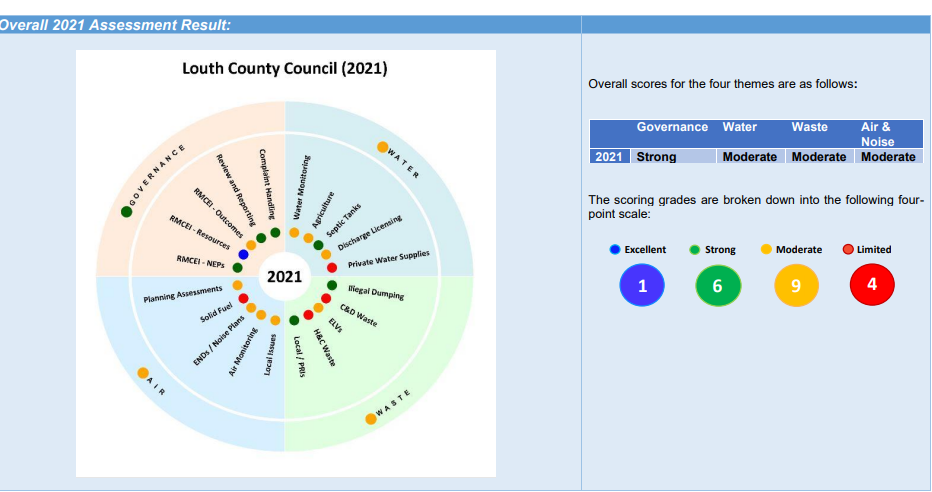Select the orange dot beside ELVs
The width and height of the screenshot is (932, 492).
click(x=318, y=308)
